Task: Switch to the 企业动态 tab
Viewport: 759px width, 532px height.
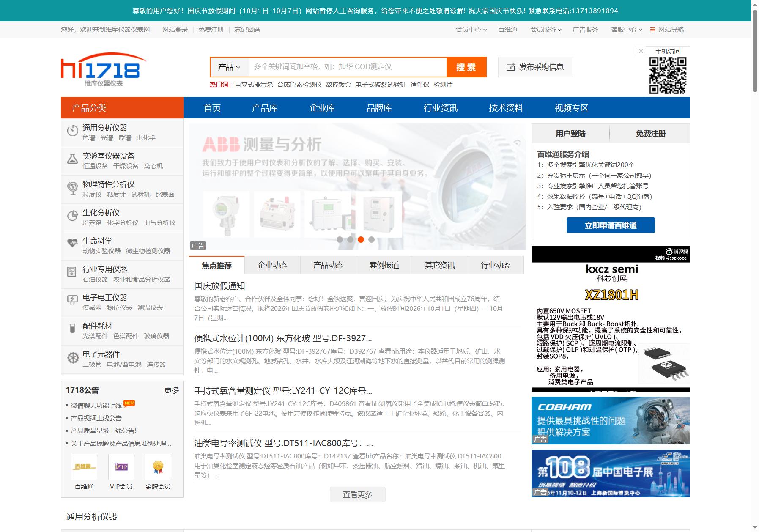Action: coord(273,265)
